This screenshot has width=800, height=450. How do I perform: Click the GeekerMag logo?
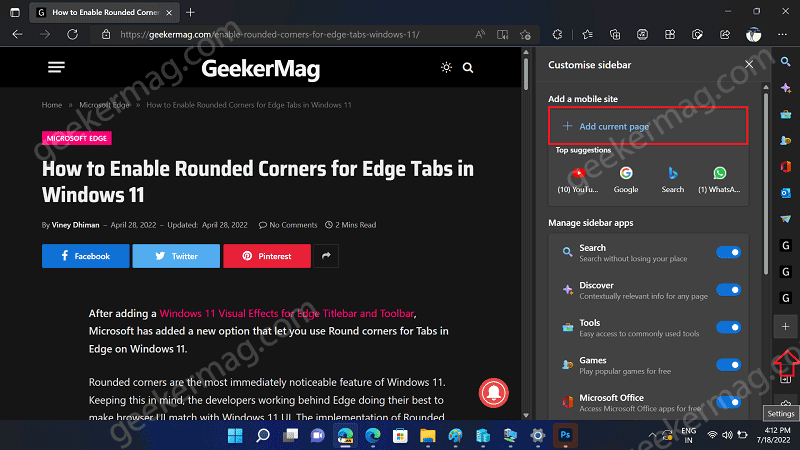click(261, 68)
